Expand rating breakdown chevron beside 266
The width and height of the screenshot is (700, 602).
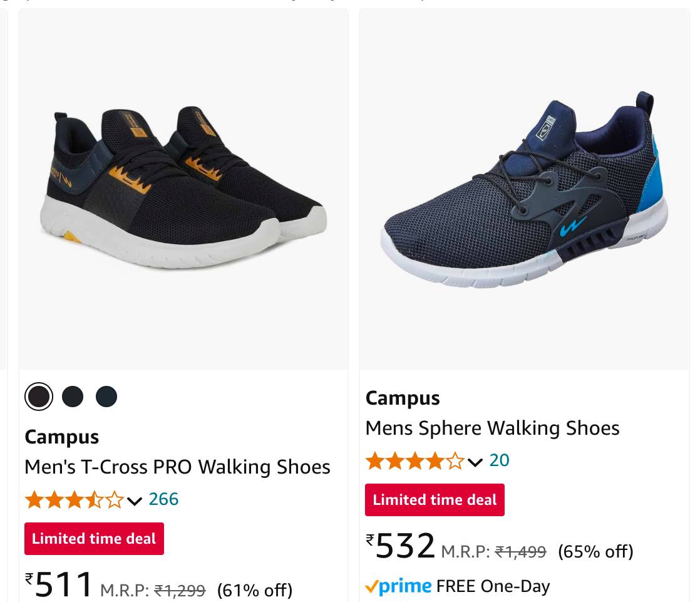[x=135, y=501]
